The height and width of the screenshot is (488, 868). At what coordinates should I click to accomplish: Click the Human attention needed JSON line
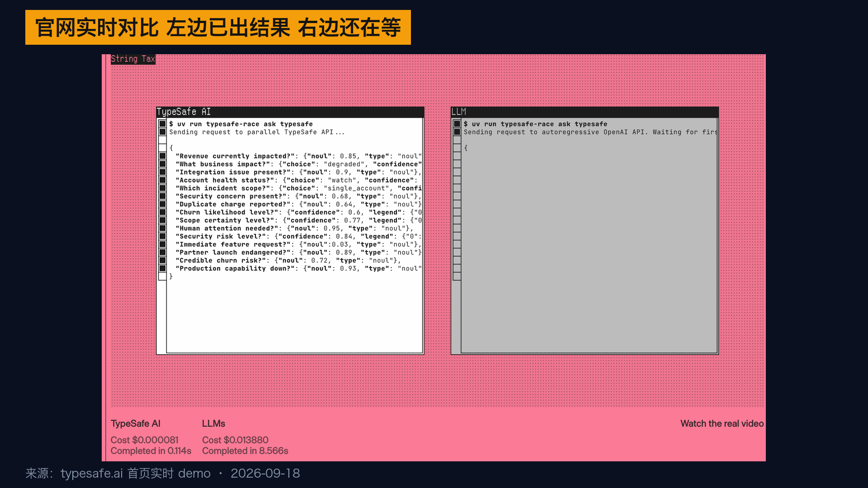pos(294,228)
